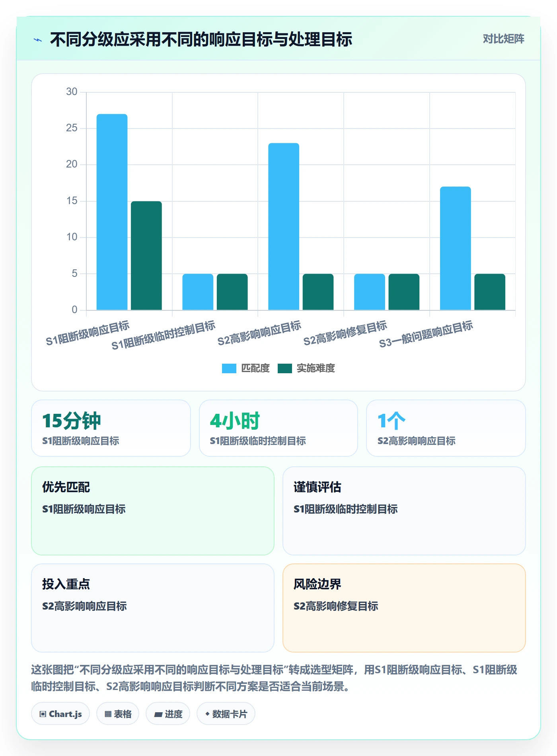The image size is (557, 756).
Task: Click the blue 匹配度 bar for S3一般问题响应目标
Action: [x=456, y=248]
